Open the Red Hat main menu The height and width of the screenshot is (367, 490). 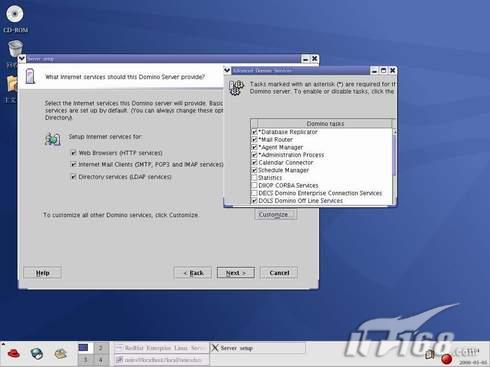pyautogui.click(x=14, y=353)
